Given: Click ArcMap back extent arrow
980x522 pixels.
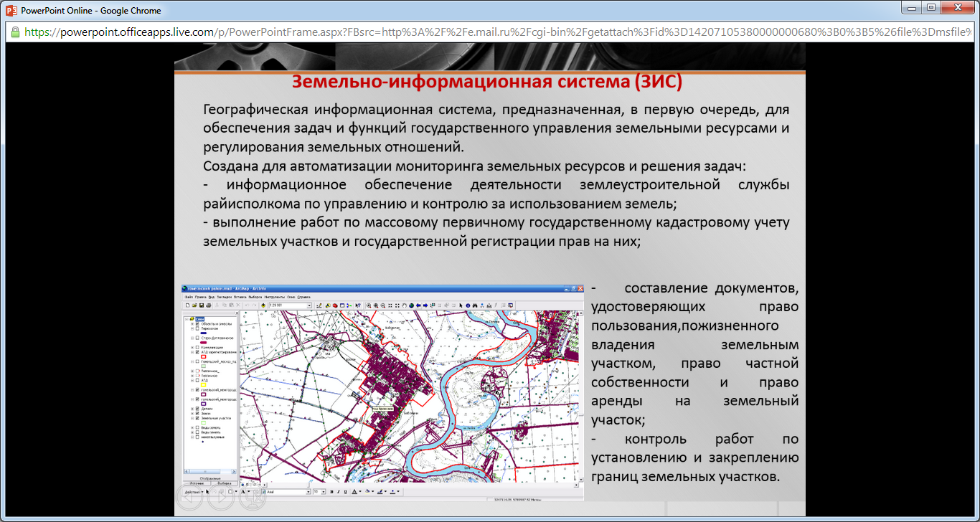Looking at the screenshot, I should click(418, 305).
